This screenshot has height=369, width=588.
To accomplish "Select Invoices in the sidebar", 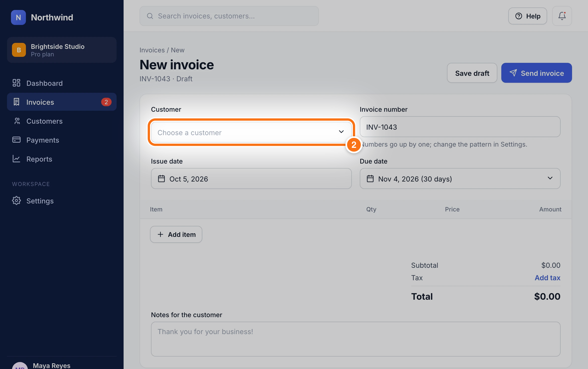I will [62, 102].
